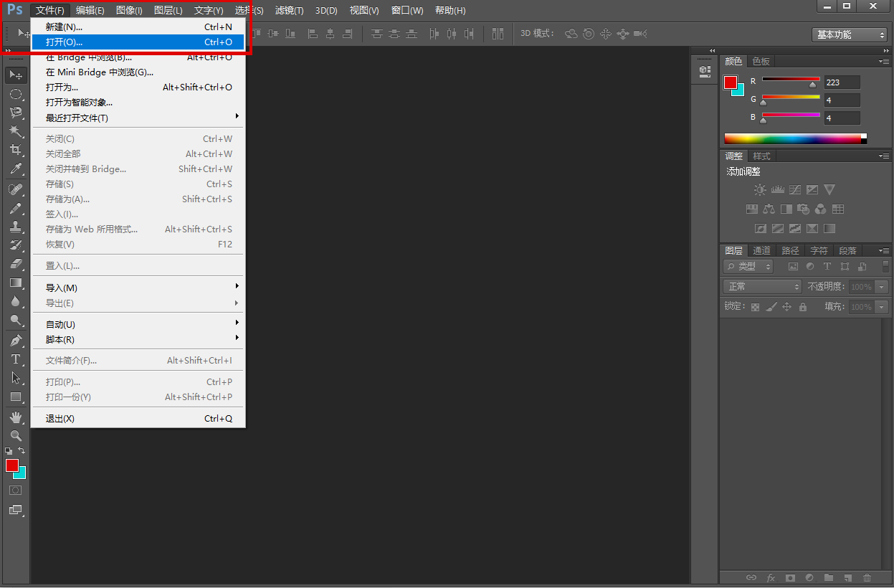Viewport: 894px width, 588px height.
Task: Select the Eraser tool
Action: coord(15,264)
